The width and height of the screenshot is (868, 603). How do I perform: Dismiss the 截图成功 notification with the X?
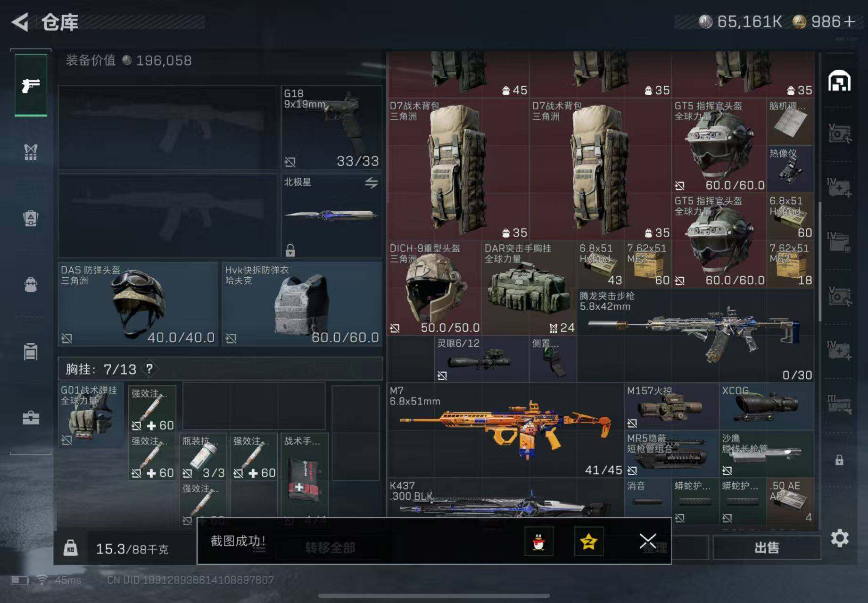[x=648, y=540]
